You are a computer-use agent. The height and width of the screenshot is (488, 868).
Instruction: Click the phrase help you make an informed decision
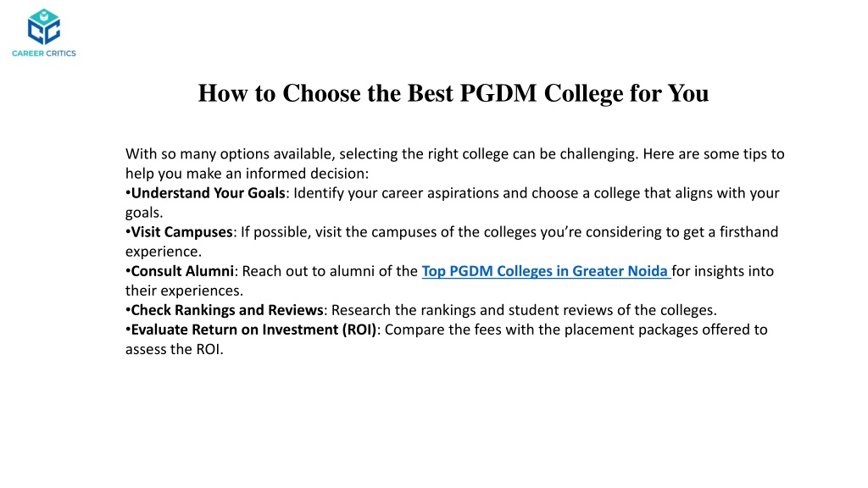247,174
